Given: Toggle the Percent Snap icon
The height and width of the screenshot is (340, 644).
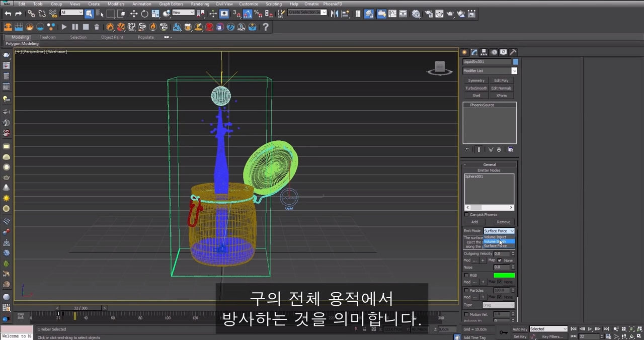Looking at the screenshot, I should tap(258, 14).
